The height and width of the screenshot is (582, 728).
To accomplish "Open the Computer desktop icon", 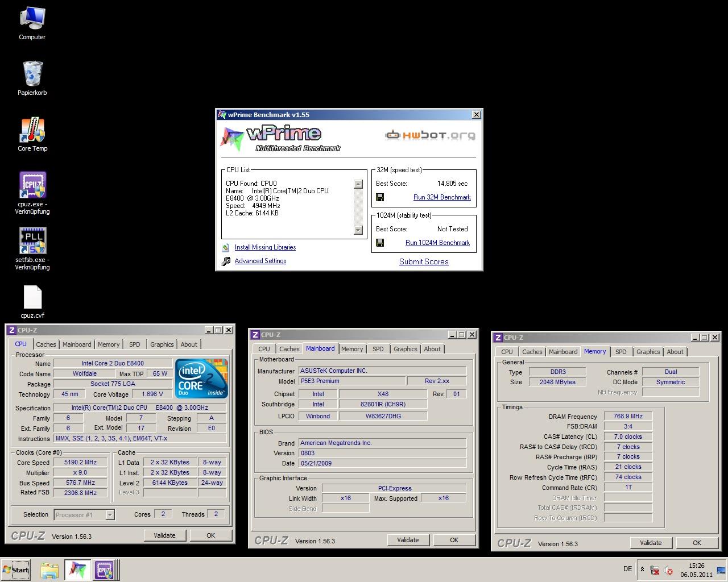I will pos(32,23).
